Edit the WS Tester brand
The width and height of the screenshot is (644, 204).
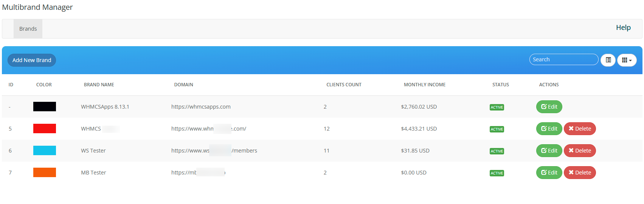[549, 151]
